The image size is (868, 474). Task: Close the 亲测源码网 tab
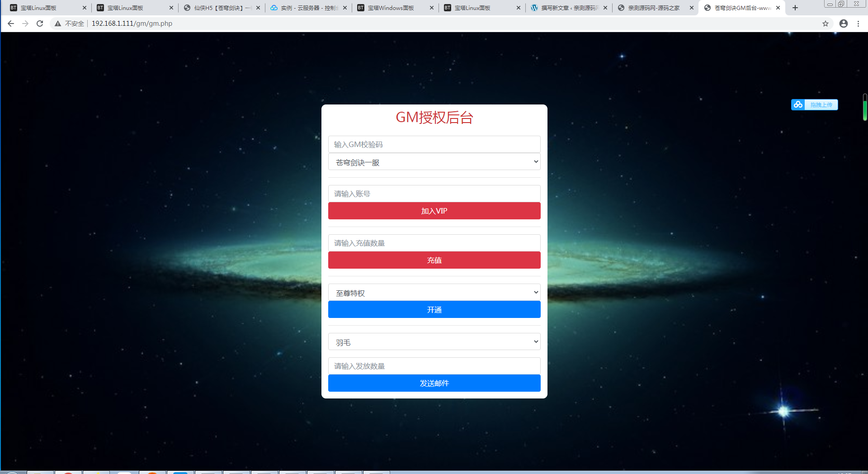coord(692,8)
